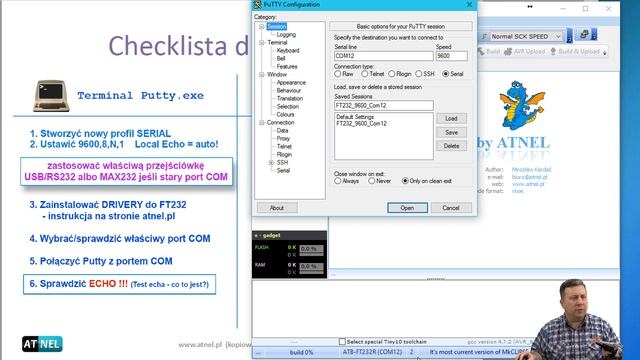Open the biuro@atnel.pl email link
Image resolution: width=640 pixels, height=360 pixels.
click(x=529, y=177)
